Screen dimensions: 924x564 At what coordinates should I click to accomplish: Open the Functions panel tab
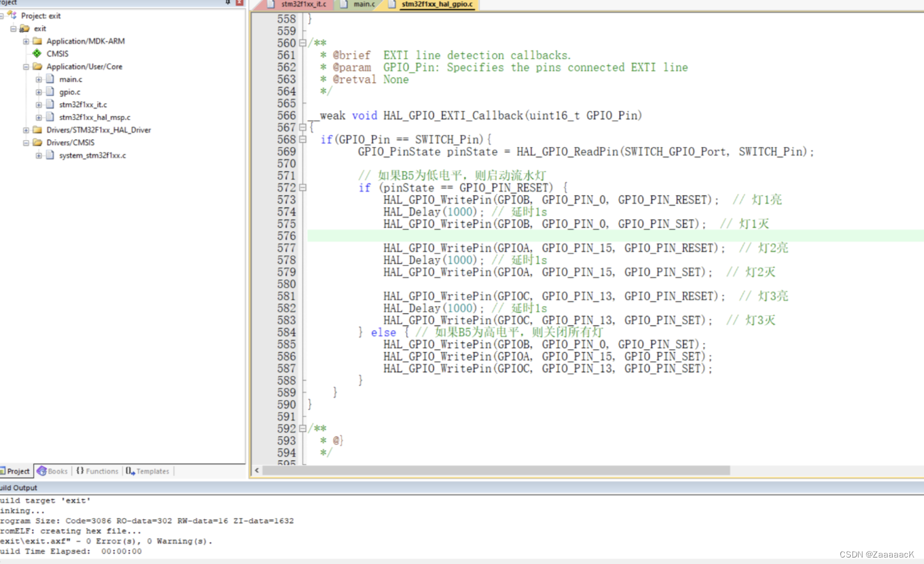pyautogui.click(x=97, y=471)
